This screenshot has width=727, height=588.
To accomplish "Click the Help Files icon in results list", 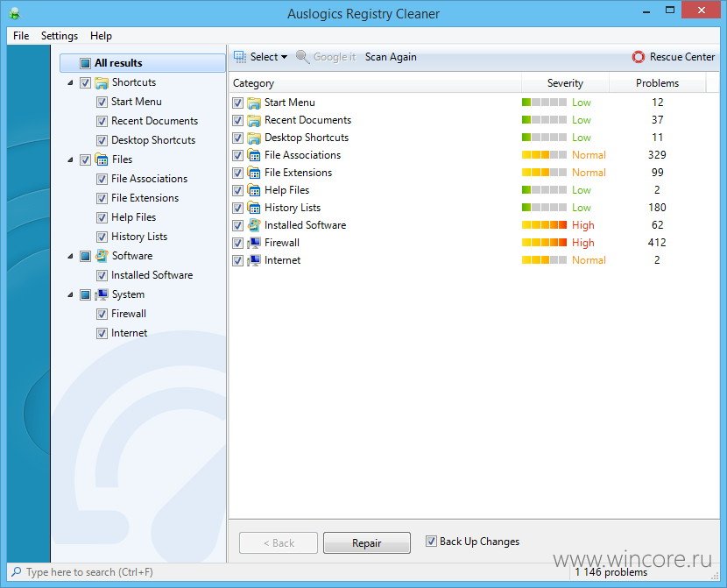I will (254, 190).
